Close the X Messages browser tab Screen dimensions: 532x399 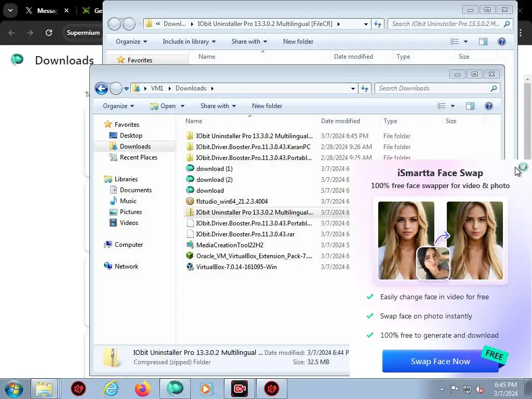[66, 10]
